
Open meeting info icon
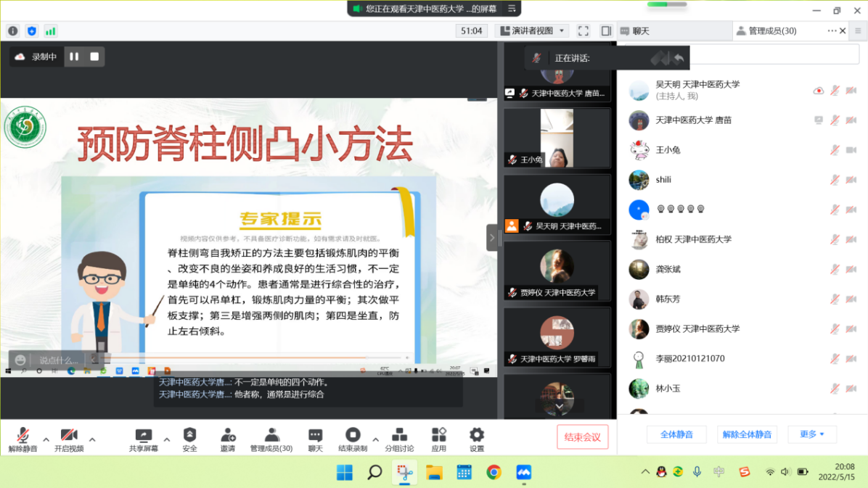[x=13, y=31]
